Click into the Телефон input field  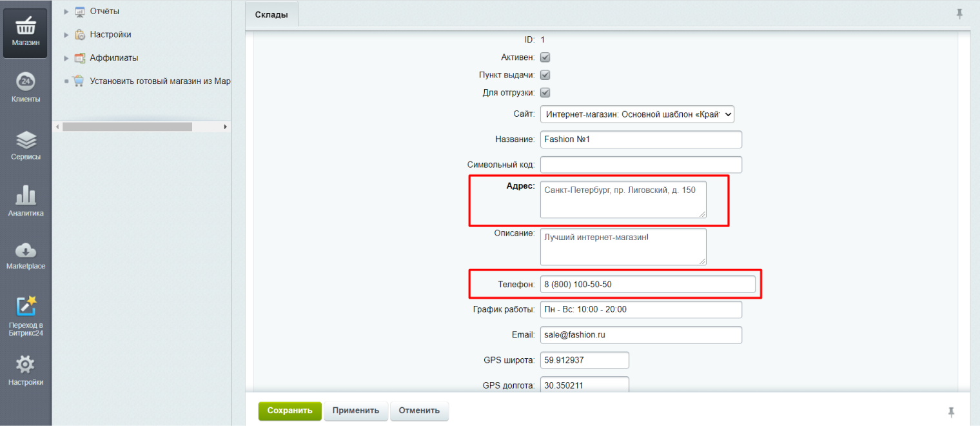(x=647, y=284)
